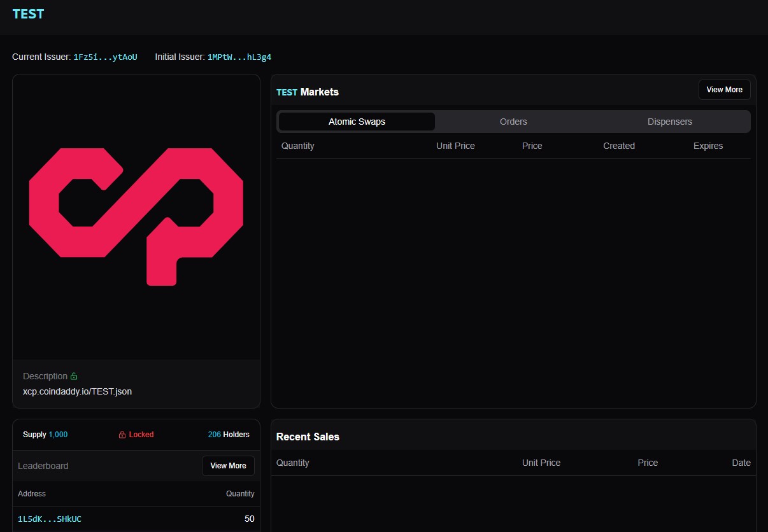
Task: Click the Quantity header in Markets table
Action: click(298, 146)
